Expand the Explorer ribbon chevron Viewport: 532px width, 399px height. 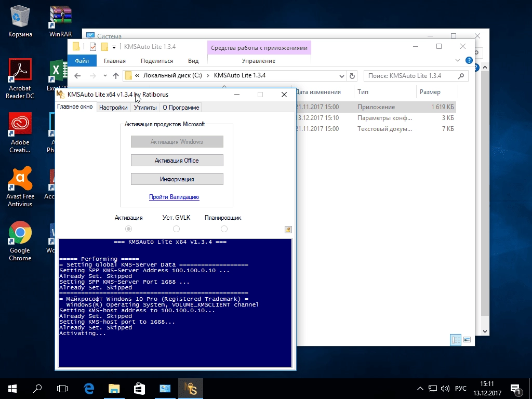457,60
